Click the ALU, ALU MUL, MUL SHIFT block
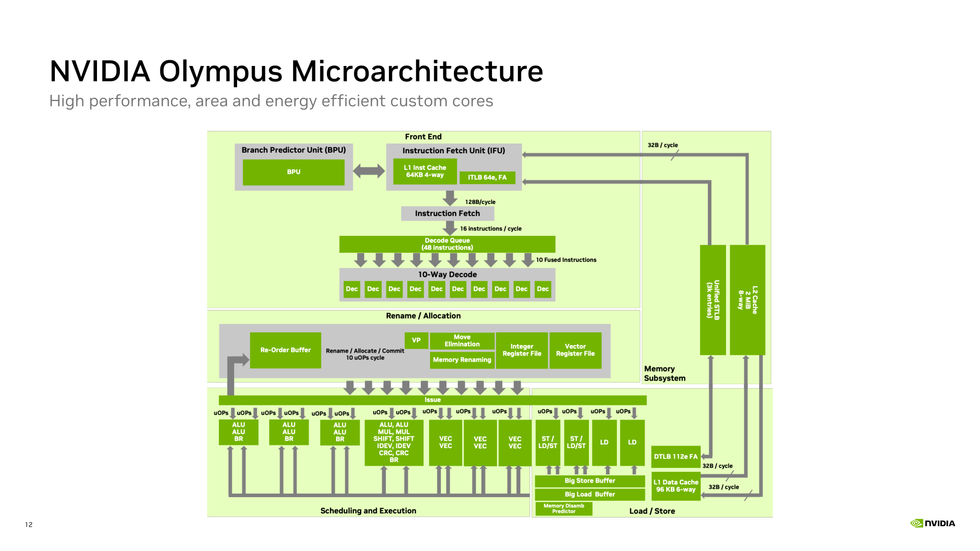Viewport: 980px width, 551px height. [394, 442]
